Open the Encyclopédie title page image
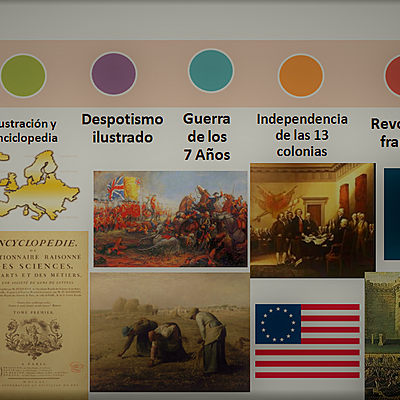This screenshot has width=400, height=400. 44,315
